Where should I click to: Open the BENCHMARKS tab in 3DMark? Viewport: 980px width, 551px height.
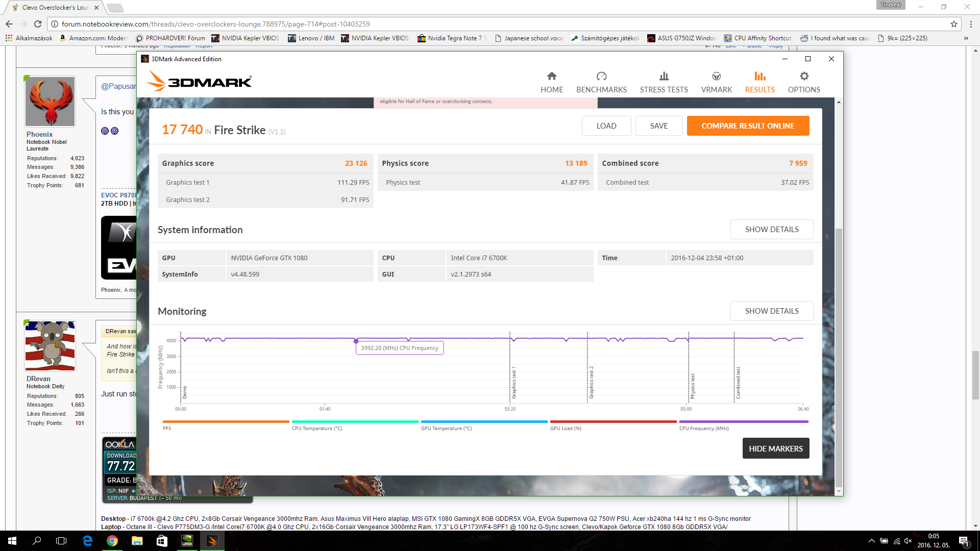pyautogui.click(x=601, y=82)
